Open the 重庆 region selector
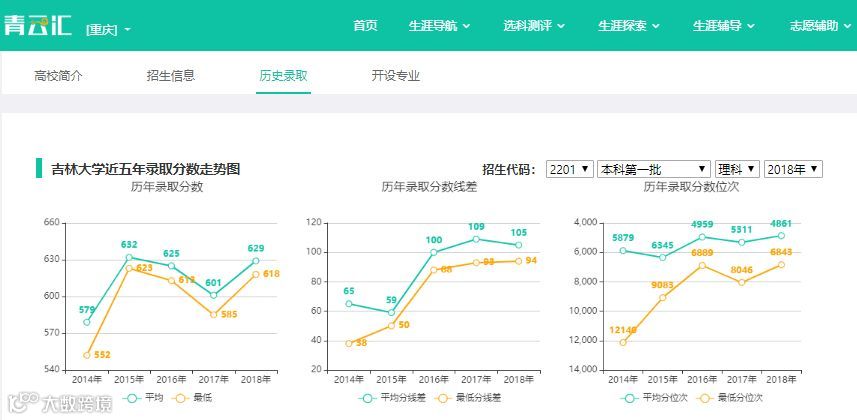 tap(108, 29)
